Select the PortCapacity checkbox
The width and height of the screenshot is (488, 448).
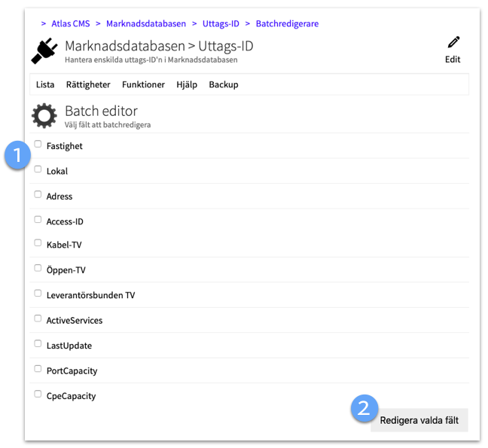coord(38,369)
